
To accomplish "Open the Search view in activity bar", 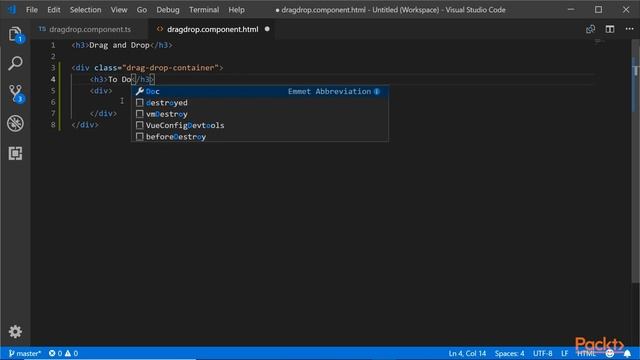I will click(x=16, y=63).
